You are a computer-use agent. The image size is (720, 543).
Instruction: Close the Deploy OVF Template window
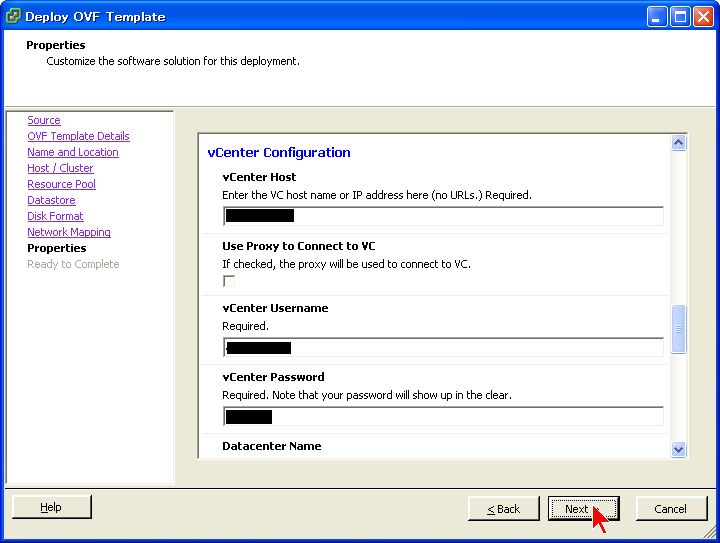point(703,17)
